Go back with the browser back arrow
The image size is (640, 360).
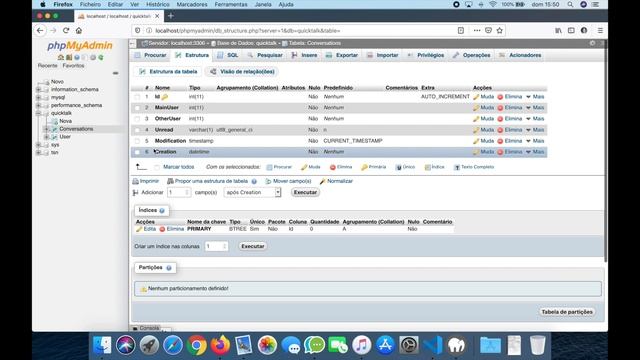40,31
